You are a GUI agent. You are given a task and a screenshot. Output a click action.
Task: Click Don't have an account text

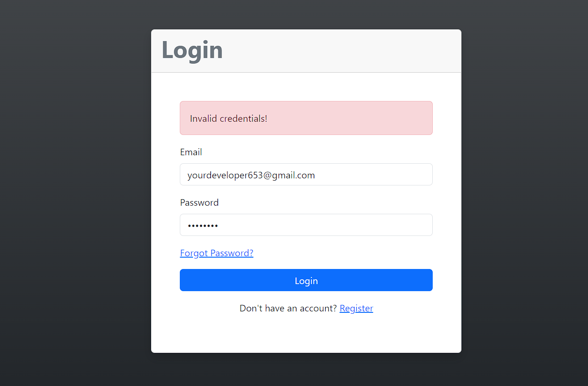tap(288, 308)
